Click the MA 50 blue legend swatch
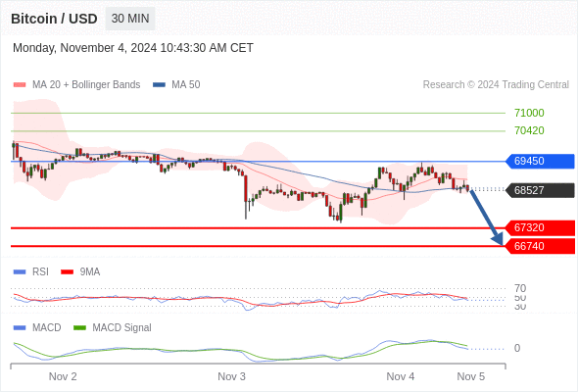 [159, 85]
